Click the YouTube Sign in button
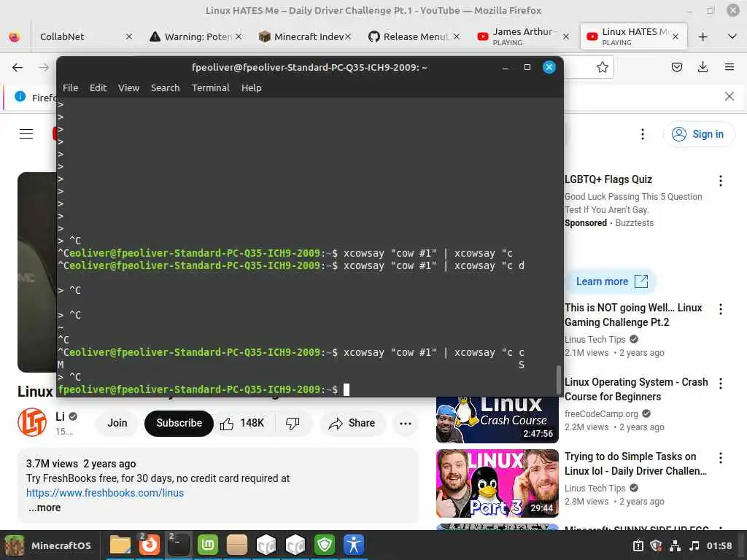Image resolution: width=747 pixels, height=560 pixels. (x=698, y=134)
